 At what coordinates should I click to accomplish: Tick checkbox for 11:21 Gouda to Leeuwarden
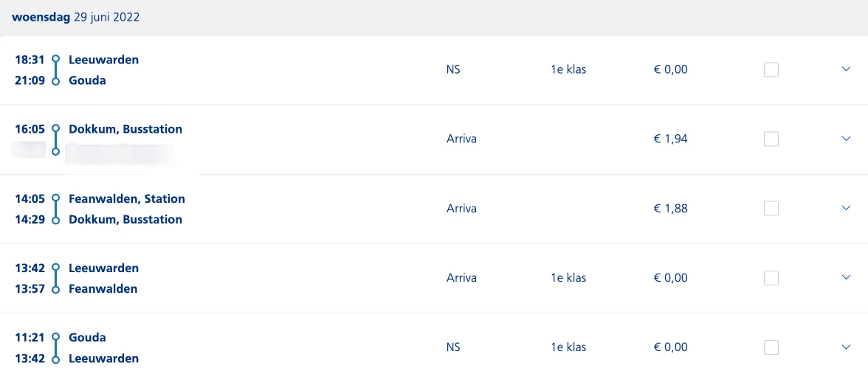[x=771, y=347]
